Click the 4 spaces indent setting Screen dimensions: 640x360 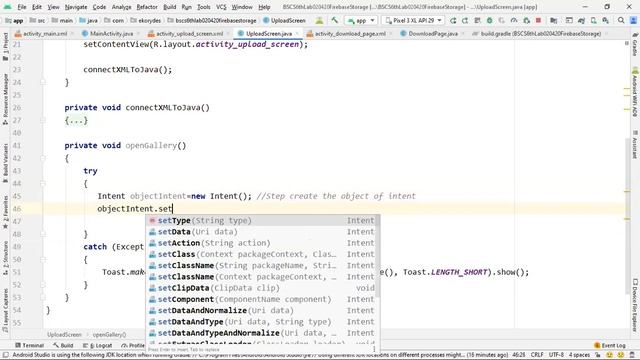point(580,355)
